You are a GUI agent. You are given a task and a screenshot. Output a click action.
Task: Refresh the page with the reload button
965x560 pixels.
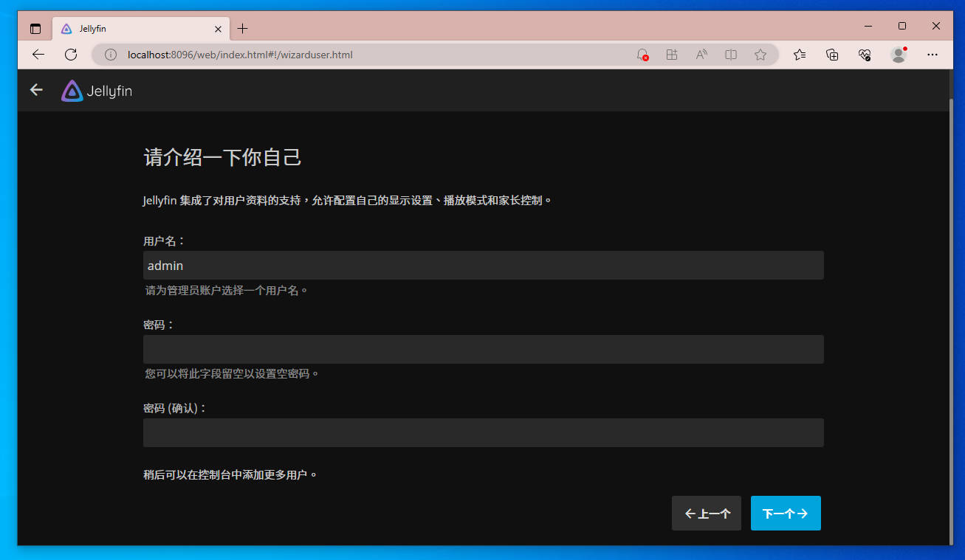[x=71, y=55]
